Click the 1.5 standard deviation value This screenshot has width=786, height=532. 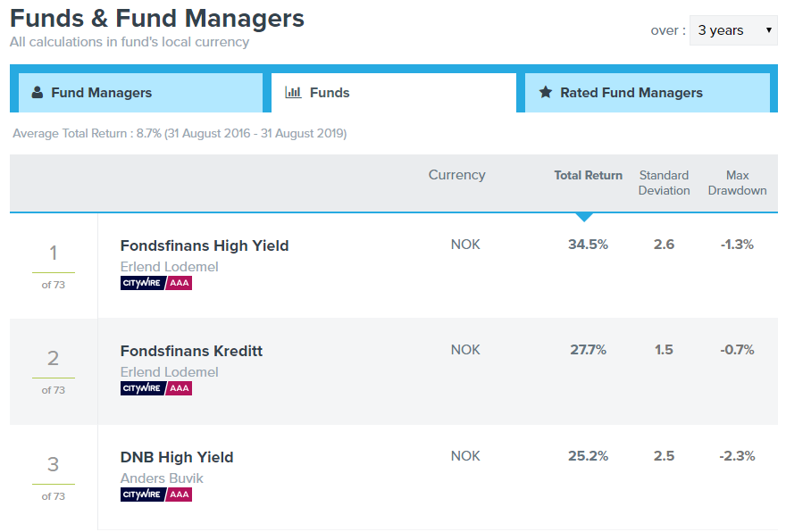pyautogui.click(x=664, y=350)
